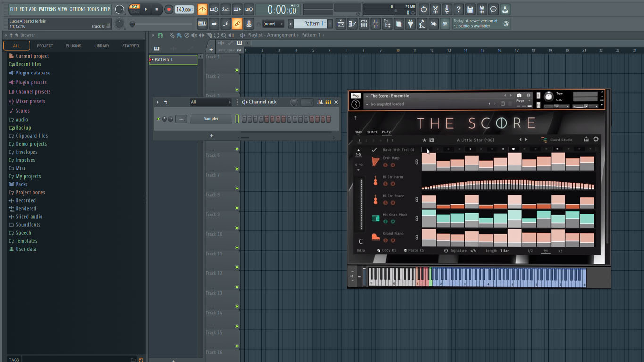Toggle Basic 16th Feel 03 checkmark

pos(374,150)
